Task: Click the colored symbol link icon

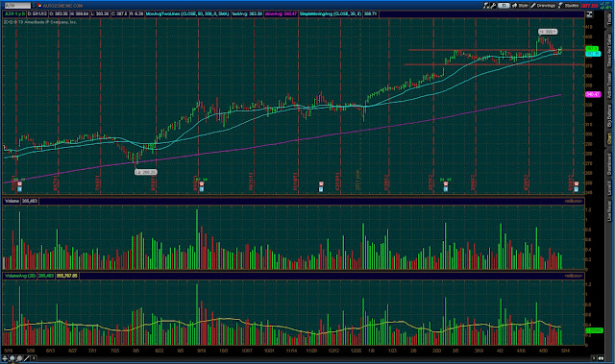Action: click(x=39, y=6)
